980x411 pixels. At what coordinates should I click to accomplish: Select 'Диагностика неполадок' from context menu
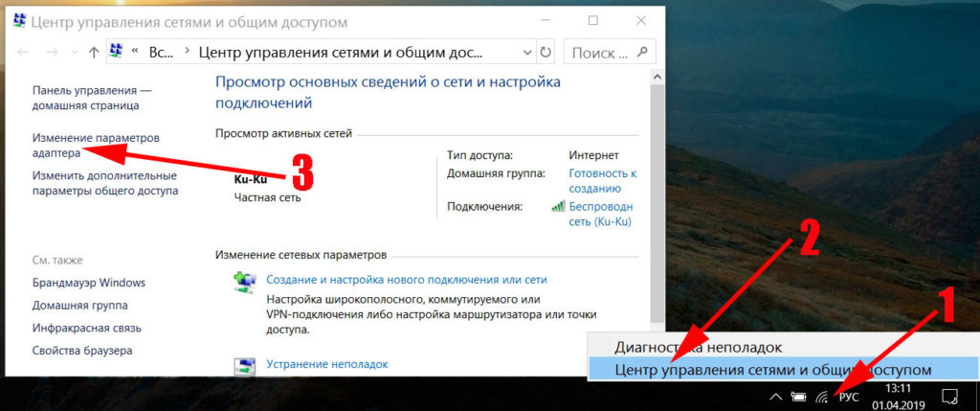pos(699,347)
